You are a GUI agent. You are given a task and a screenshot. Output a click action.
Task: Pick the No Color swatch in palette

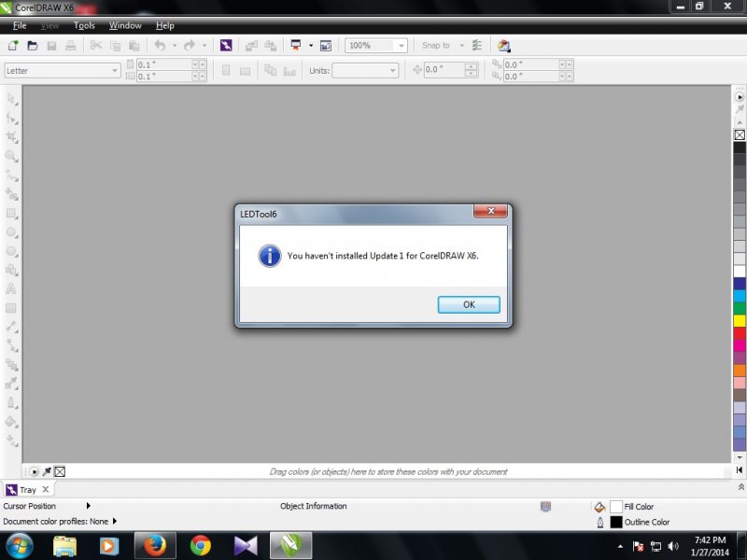pyautogui.click(x=740, y=135)
